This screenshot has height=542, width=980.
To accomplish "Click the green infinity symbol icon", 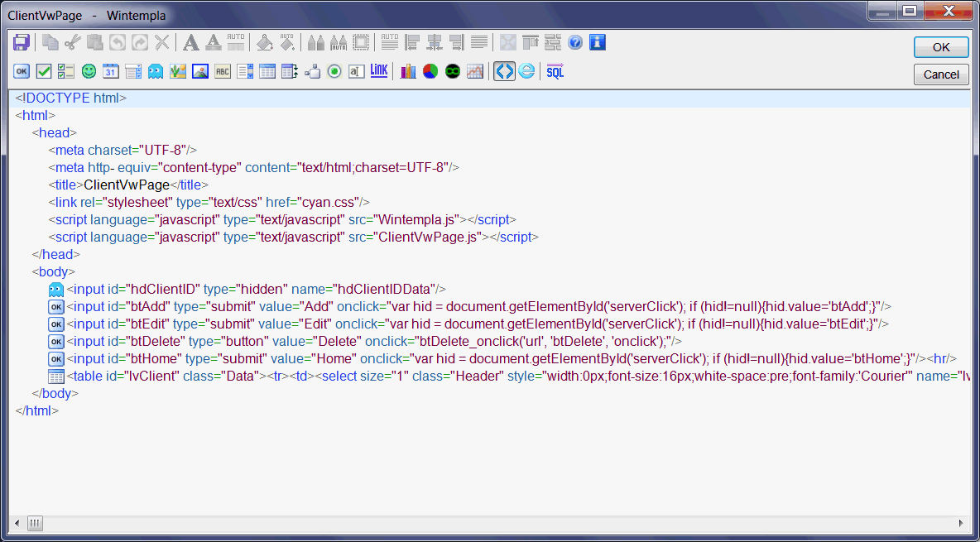I will point(453,72).
